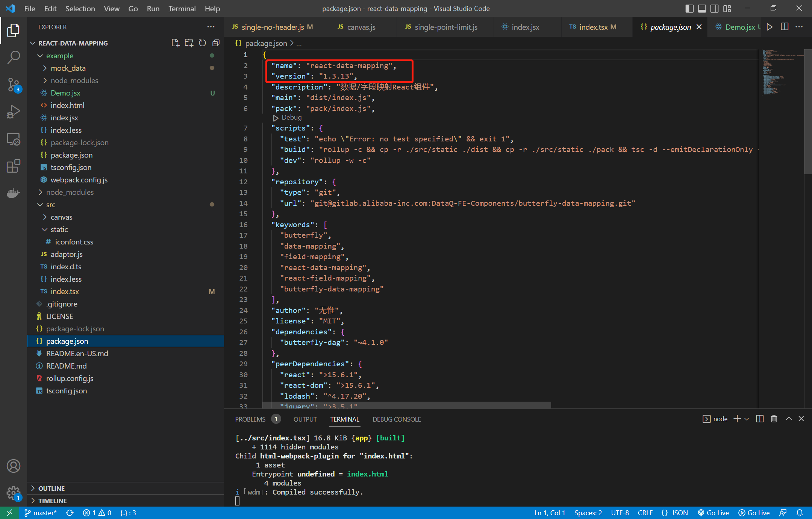
Task: Kill terminal with trash icon
Action: 774,419
